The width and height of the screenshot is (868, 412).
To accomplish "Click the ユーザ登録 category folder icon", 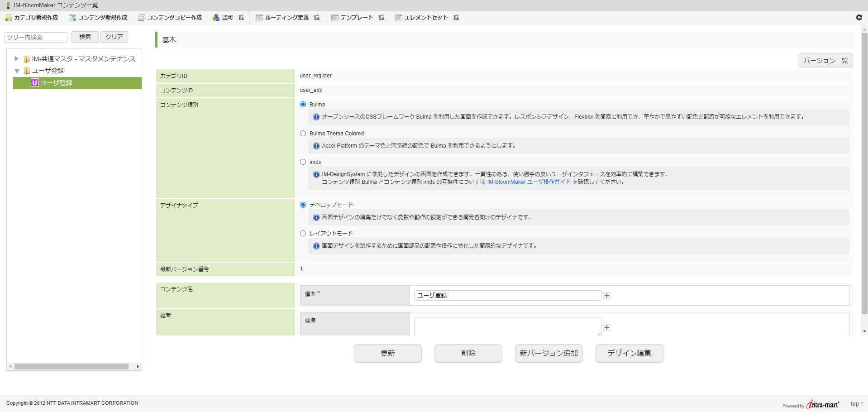I will pyautogui.click(x=27, y=71).
